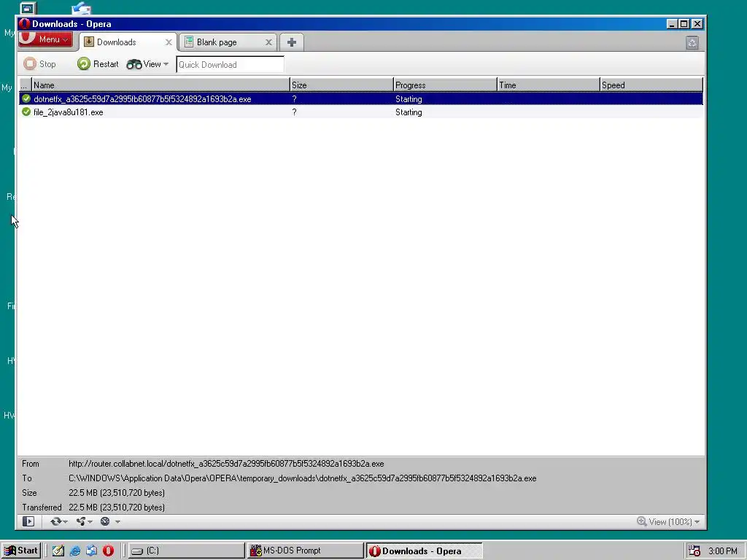Click Opera logo in window title bar
Screen dimensions: 747x560
coord(25,24)
